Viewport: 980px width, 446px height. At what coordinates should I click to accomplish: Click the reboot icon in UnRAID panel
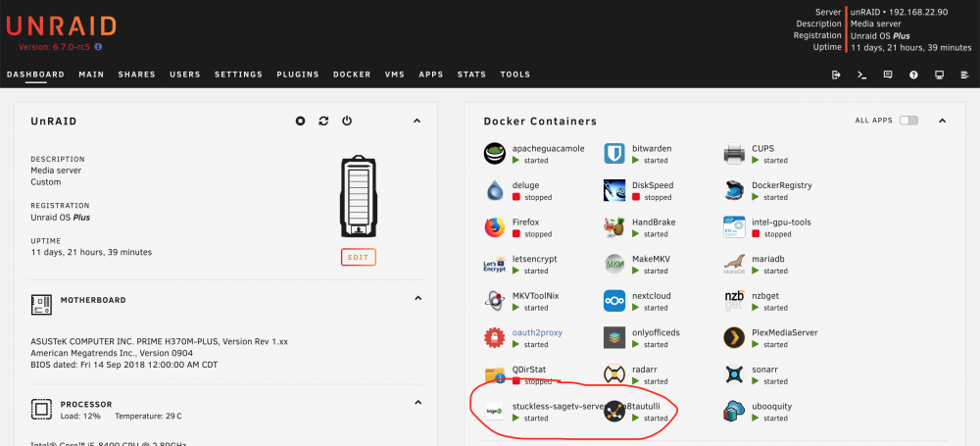click(323, 121)
